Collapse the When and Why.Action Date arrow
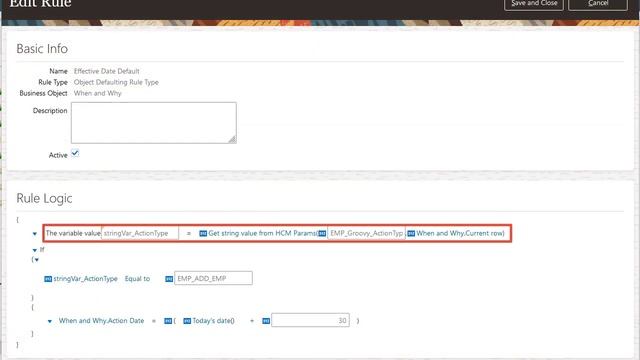Image resolution: width=640 pixels, height=360 pixels. click(x=50, y=321)
